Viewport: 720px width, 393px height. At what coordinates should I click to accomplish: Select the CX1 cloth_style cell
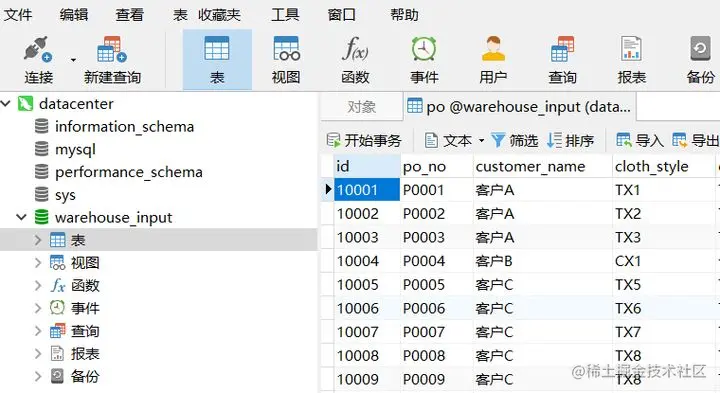pyautogui.click(x=664, y=261)
